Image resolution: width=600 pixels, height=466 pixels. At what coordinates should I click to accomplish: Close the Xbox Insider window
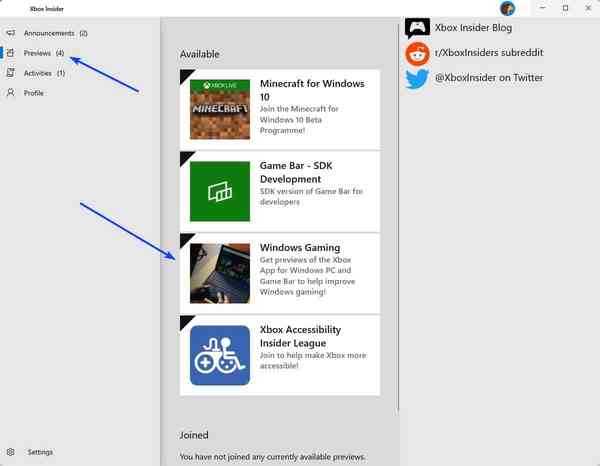[x=588, y=8]
